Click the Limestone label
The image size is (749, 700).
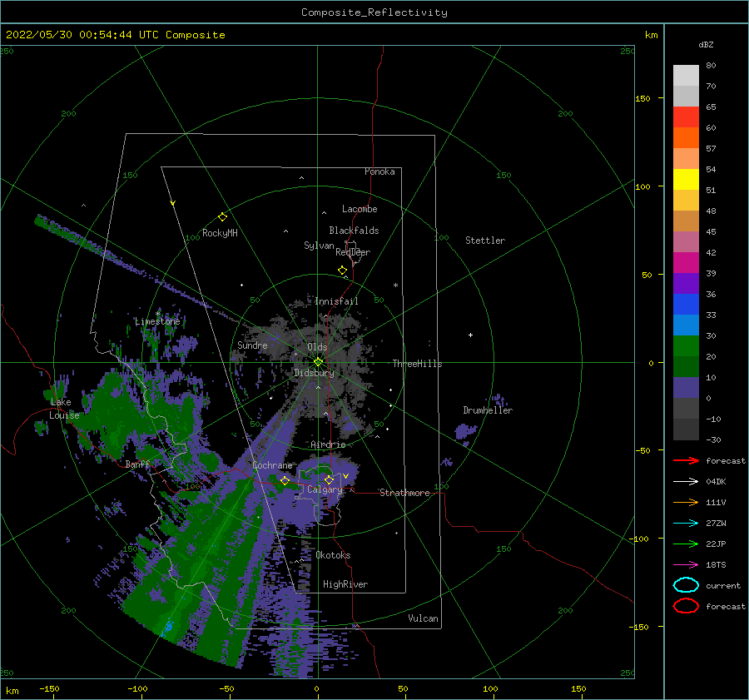pyautogui.click(x=157, y=321)
